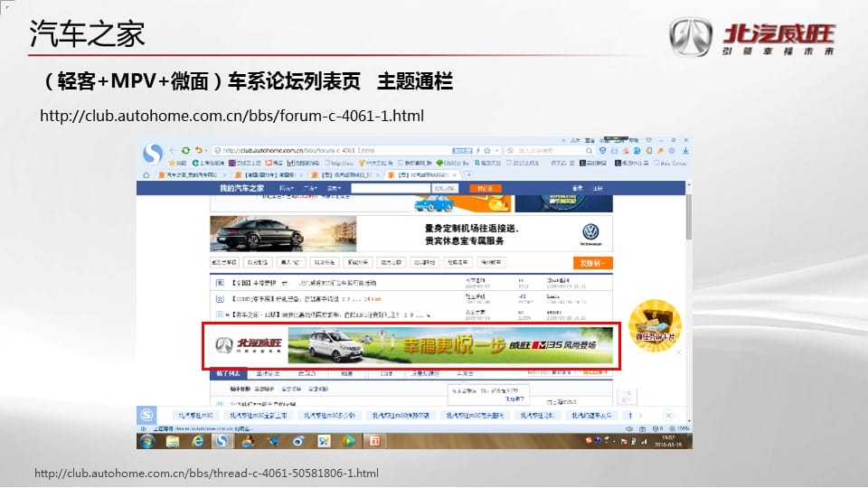Click the orange search button in nav bar
868x488 pixels.
click(486, 188)
